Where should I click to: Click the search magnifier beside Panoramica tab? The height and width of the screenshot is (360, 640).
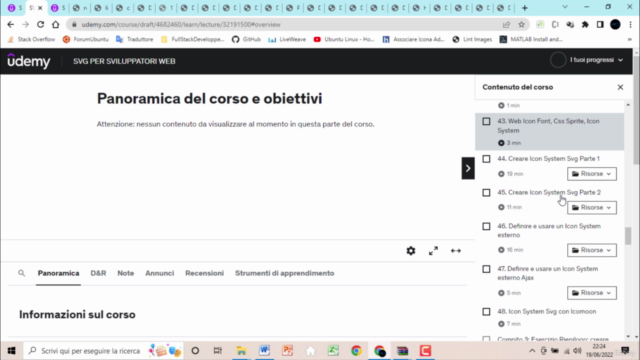tap(21, 273)
